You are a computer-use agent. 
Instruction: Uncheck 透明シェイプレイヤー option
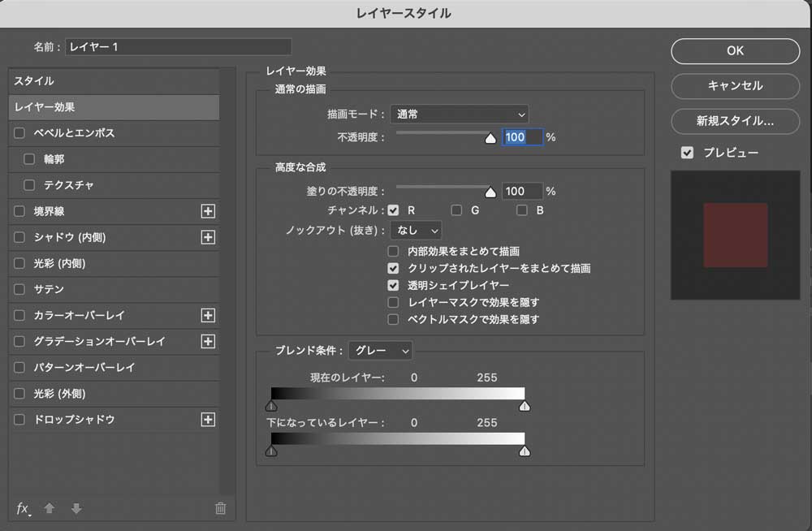pyautogui.click(x=393, y=285)
